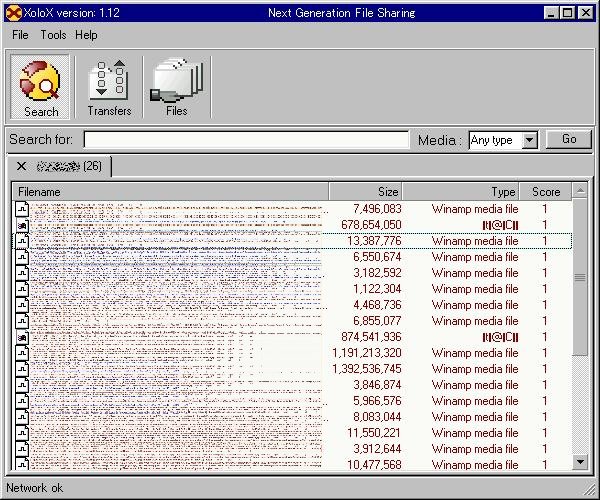This screenshot has width=600, height=500.
Task: Select size value 3,912,644
Action: click(x=377, y=449)
